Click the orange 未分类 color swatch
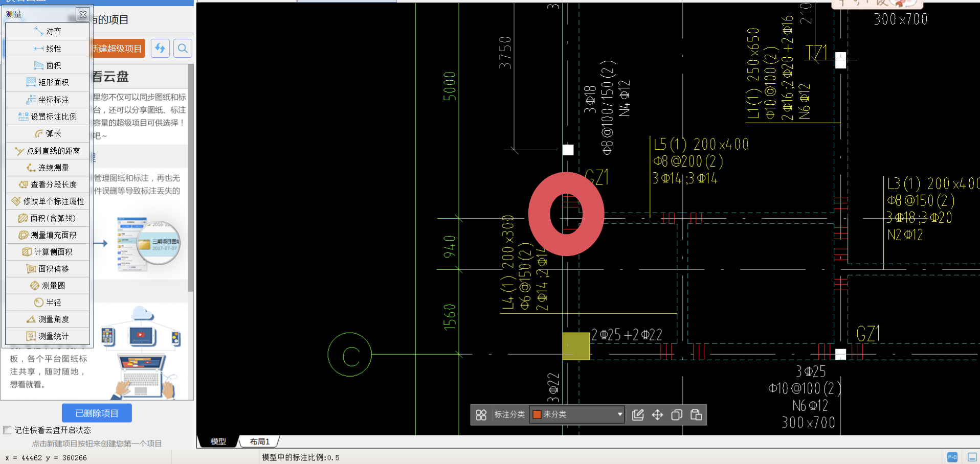This screenshot has width=980, height=464. click(537, 414)
